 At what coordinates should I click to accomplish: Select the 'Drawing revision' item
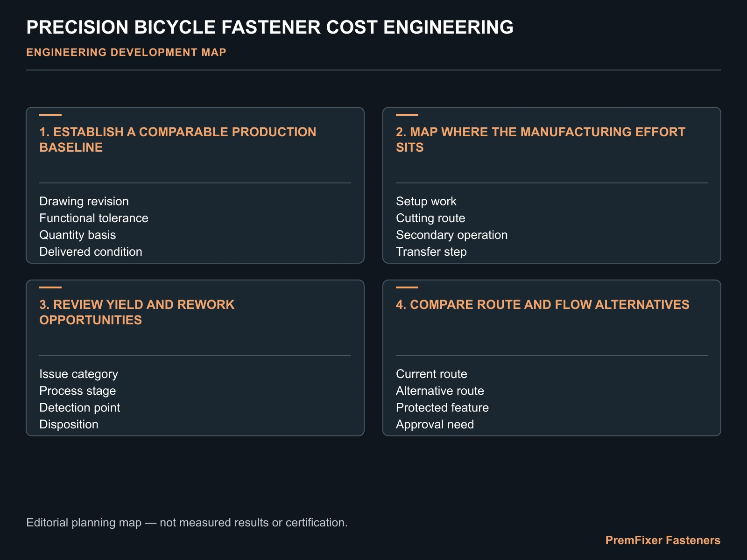click(x=84, y=201)
